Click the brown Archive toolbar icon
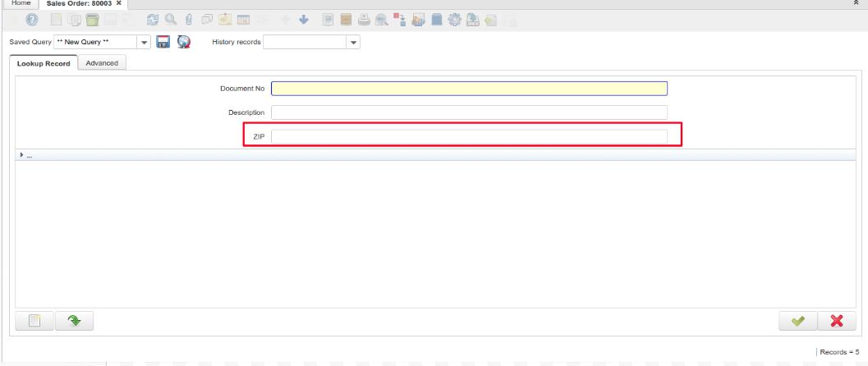 point(346,21)
